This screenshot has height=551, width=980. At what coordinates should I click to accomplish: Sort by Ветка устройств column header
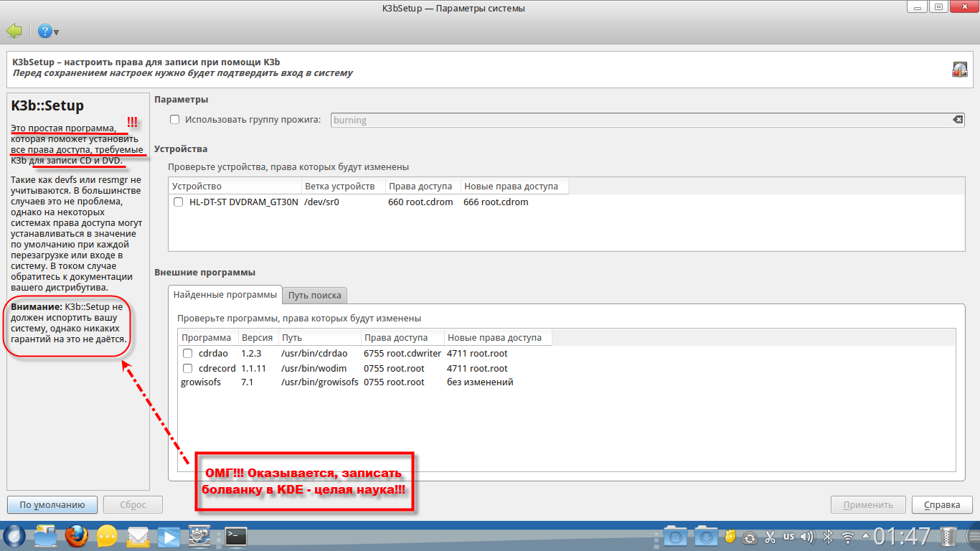pyautogui.click(x=342, y=187)
